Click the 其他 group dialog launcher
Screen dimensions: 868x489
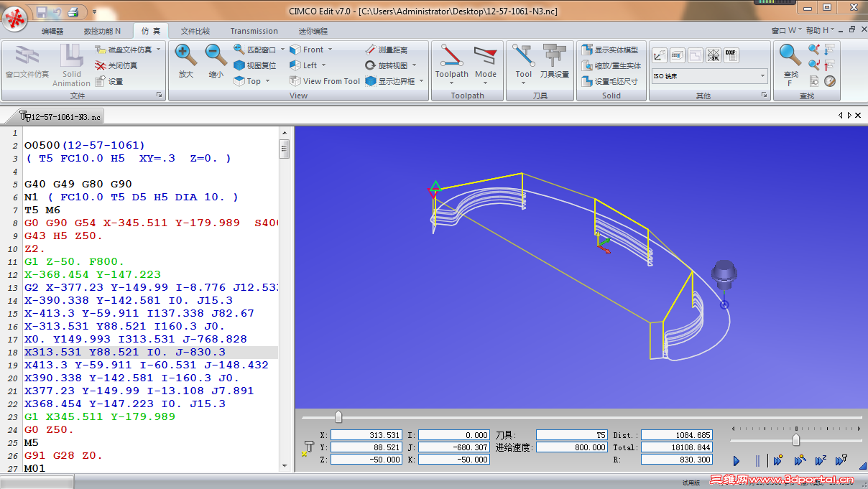click(x=764, y=96)
